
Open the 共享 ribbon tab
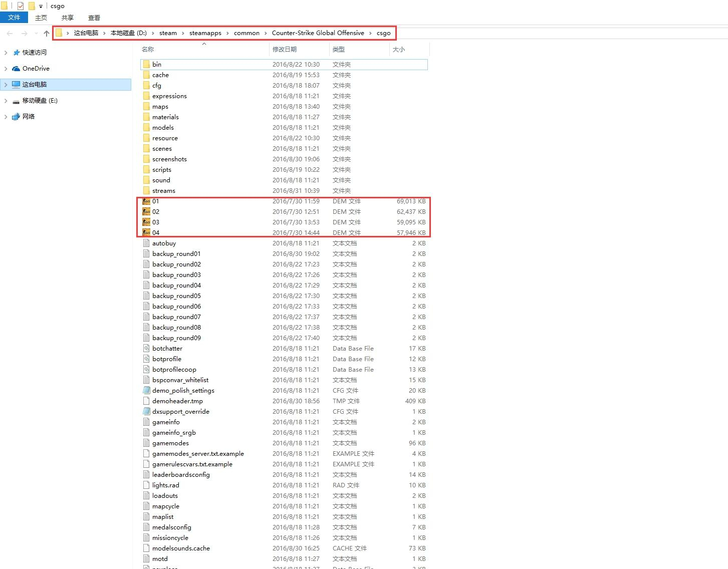[x=68, y=18]
